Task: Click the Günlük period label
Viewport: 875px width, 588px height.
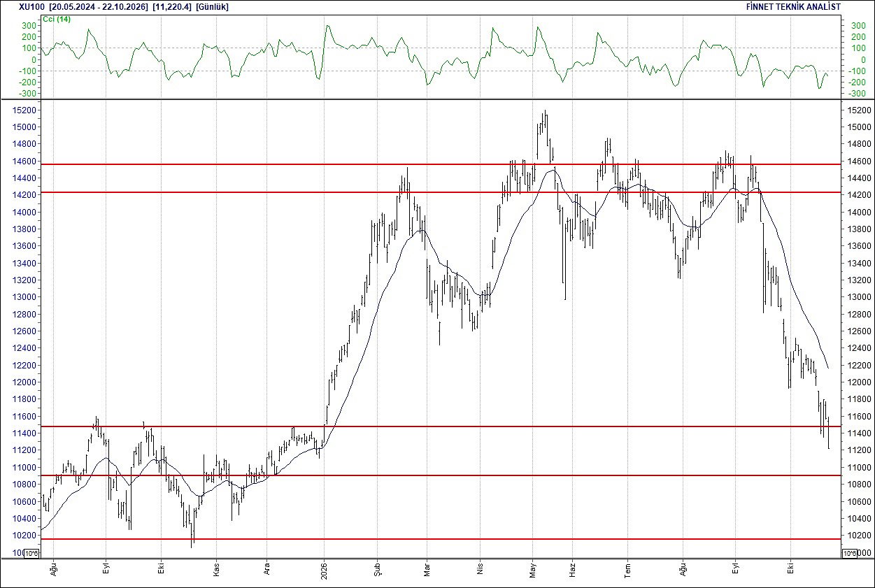Action: 213,7
